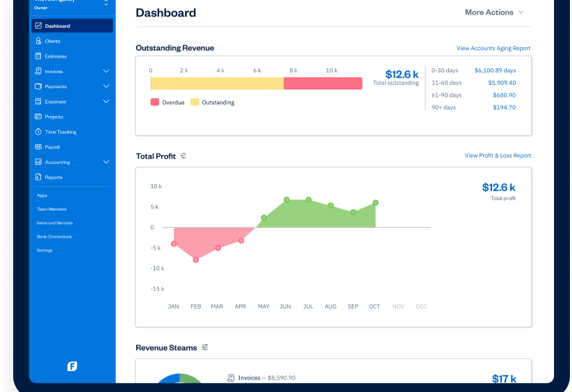Click the red overdue bar segment
Image resolution: width=572 pixels, height=392 pixels.
coord(323,83)
